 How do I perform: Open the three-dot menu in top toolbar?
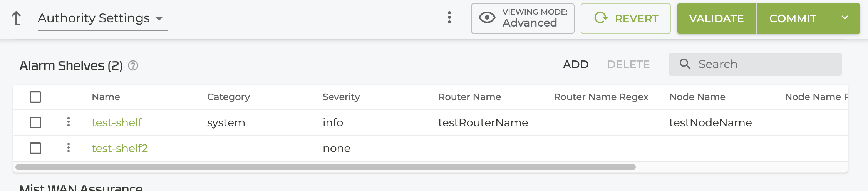coord(449,18)
